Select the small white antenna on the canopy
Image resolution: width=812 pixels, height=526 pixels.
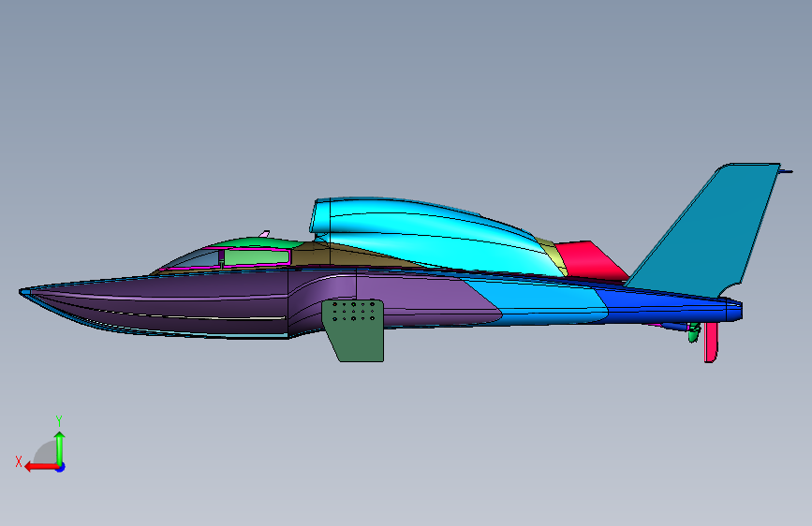click(x=265, y=234)
